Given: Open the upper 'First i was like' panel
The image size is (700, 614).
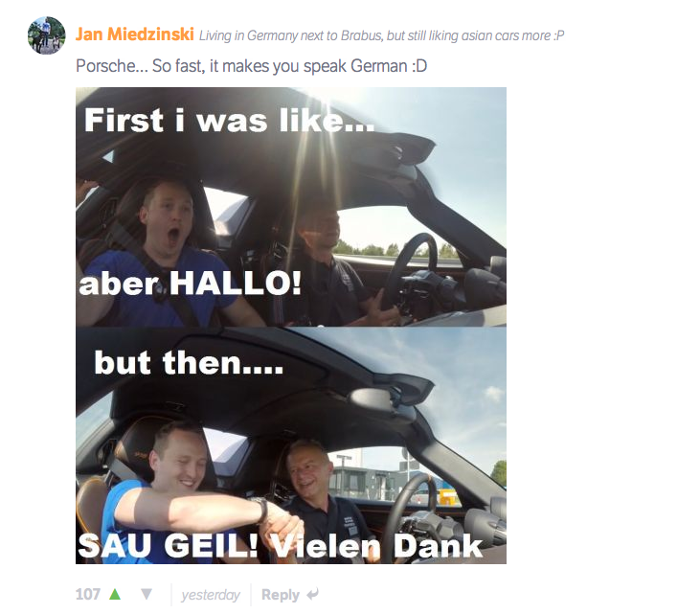Looking at the screenshot, I should [290, 207].
